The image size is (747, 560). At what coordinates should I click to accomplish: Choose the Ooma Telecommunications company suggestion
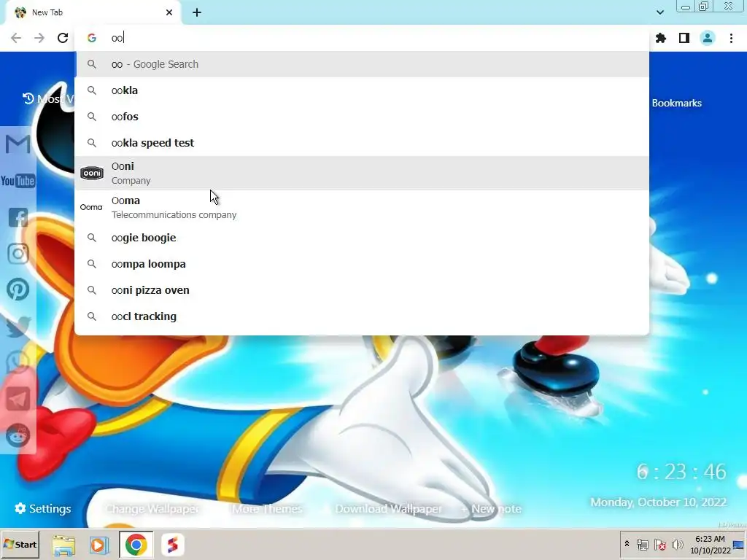click(362, 208)
